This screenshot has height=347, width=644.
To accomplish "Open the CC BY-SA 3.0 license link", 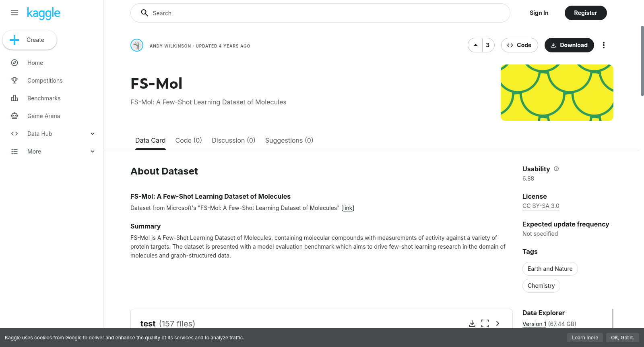I will (541, 206).
